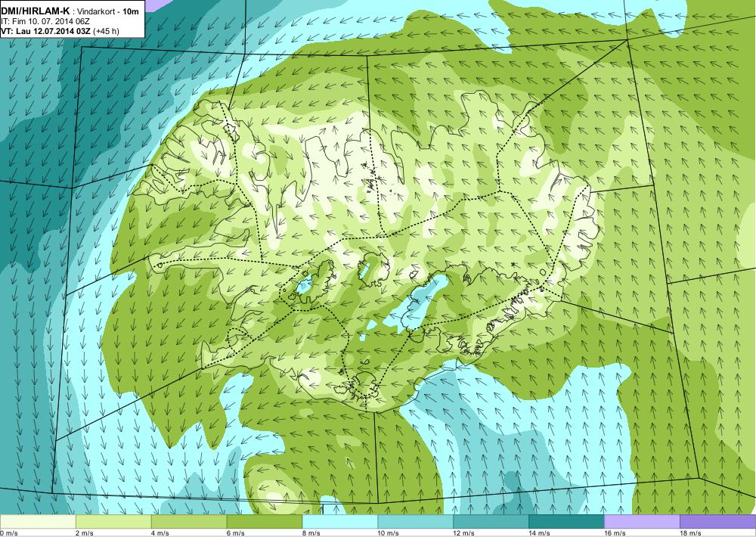This screenshot has width=756, height=537.
Task: Click the '16 m/s' legend label
Action: click(615, 533)
